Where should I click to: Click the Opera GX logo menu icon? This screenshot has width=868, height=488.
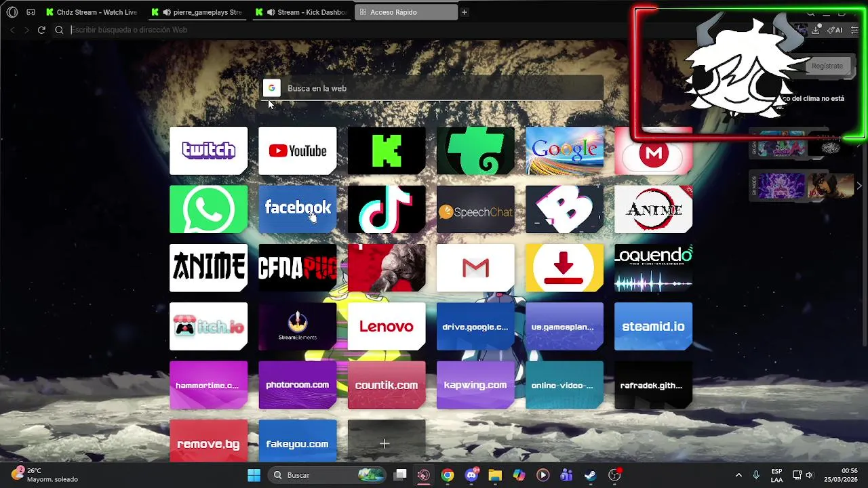[12, 12]
